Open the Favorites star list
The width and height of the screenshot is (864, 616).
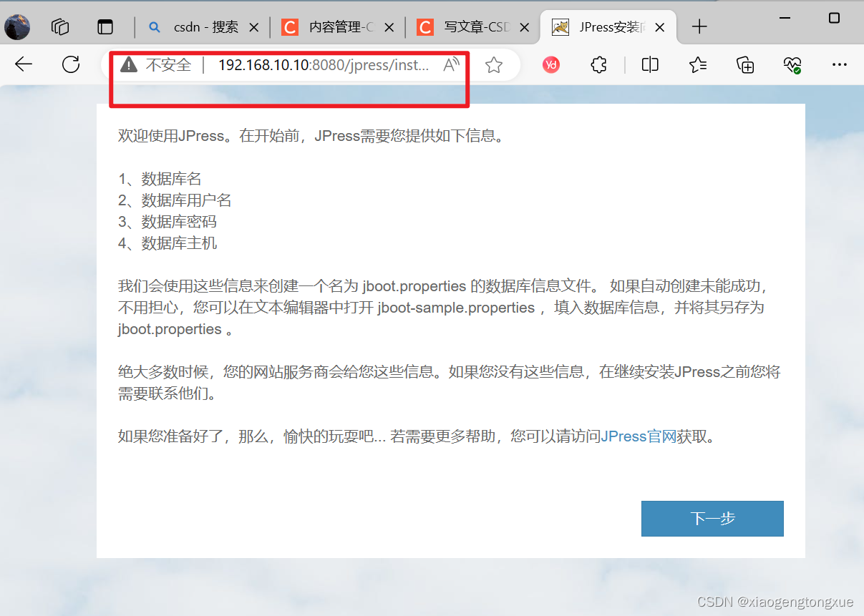pyautogui.click(x=697, y=64)
